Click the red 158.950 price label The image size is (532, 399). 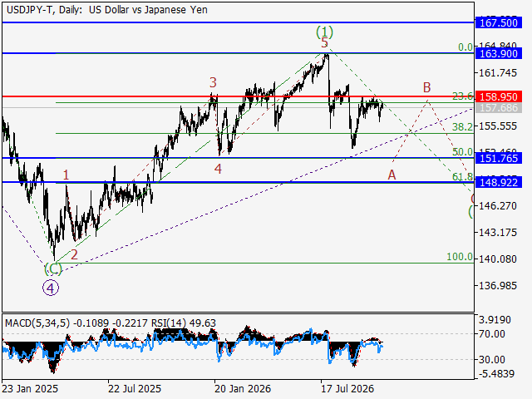(x=499, y=96)
